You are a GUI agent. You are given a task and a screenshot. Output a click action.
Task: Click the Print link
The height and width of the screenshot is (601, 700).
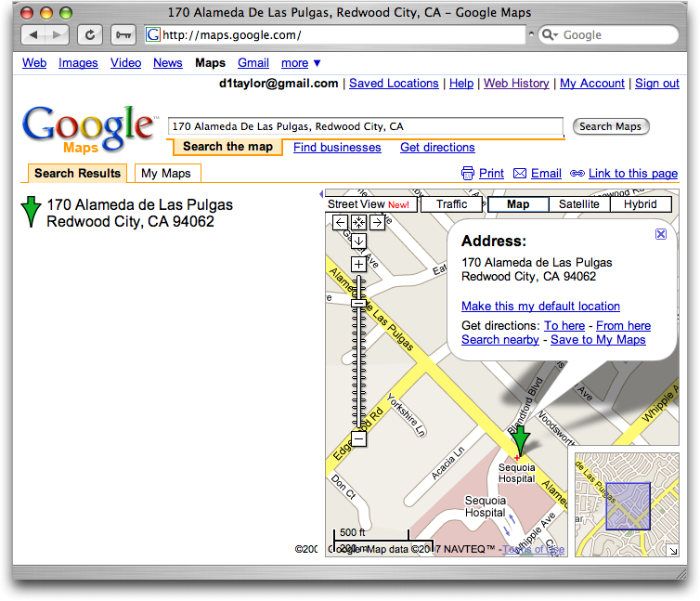point(491,174)
